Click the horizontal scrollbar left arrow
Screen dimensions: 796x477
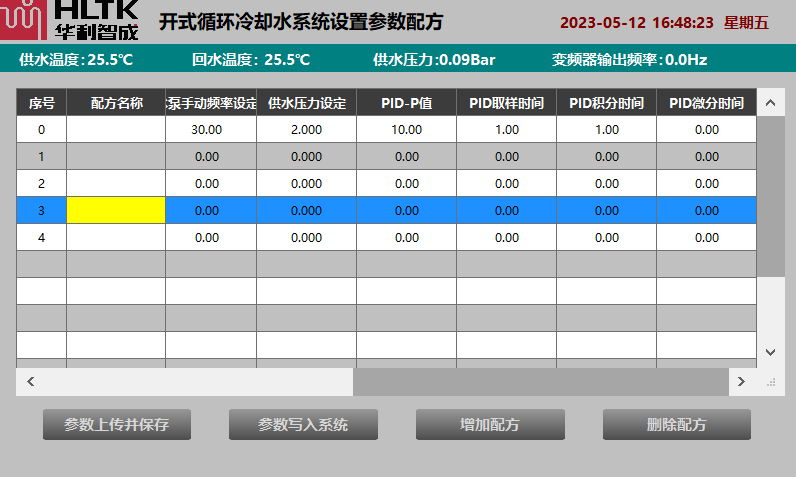[x=30, y=382]
